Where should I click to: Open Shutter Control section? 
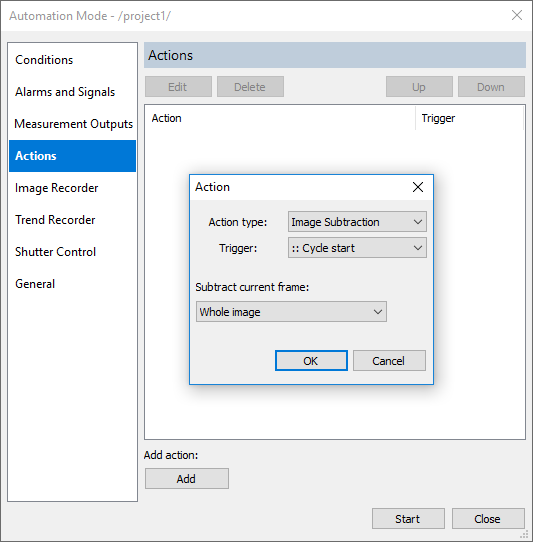(72, 252)
